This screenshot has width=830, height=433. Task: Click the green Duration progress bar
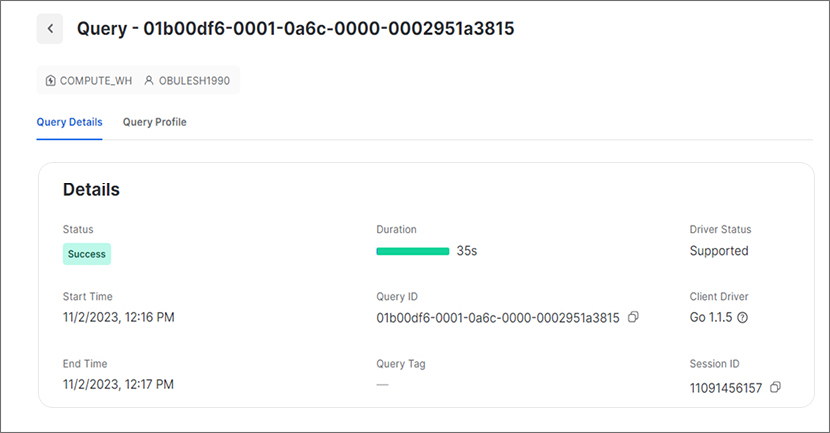[413, 251]
